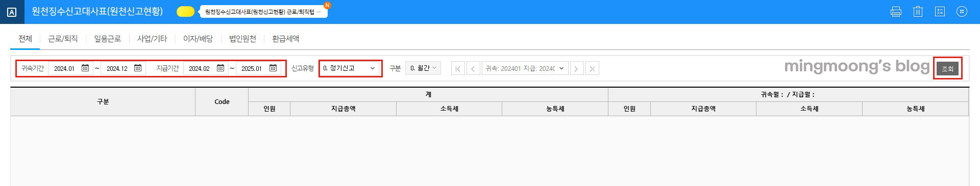Click the '귀속월 : / 지급월 :' group header
This screenshot has height=186, width=980.
(788, 94)
